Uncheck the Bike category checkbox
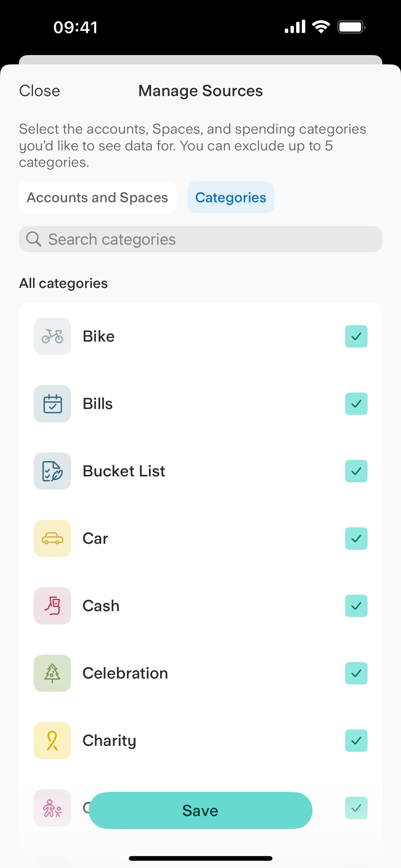 pos(356,336)
